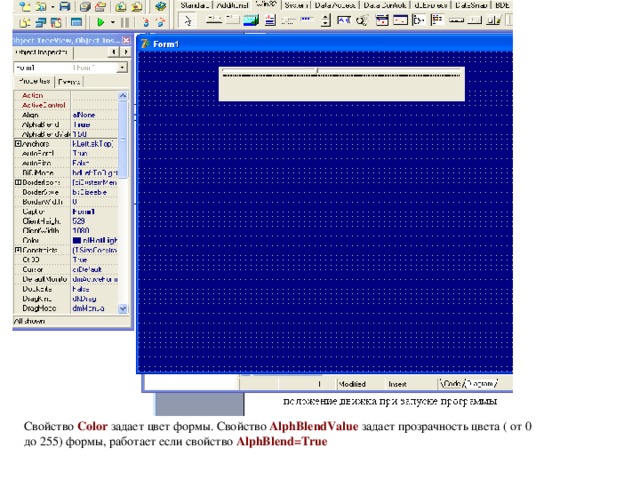This screenshot has height=480, width=640.
Task: Select the PageControl component icon
Action: (x=233, y=20)
